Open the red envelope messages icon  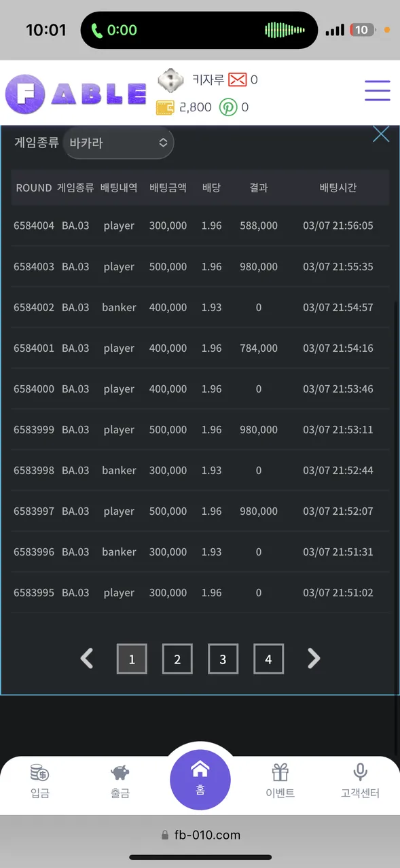coord(237,80)
